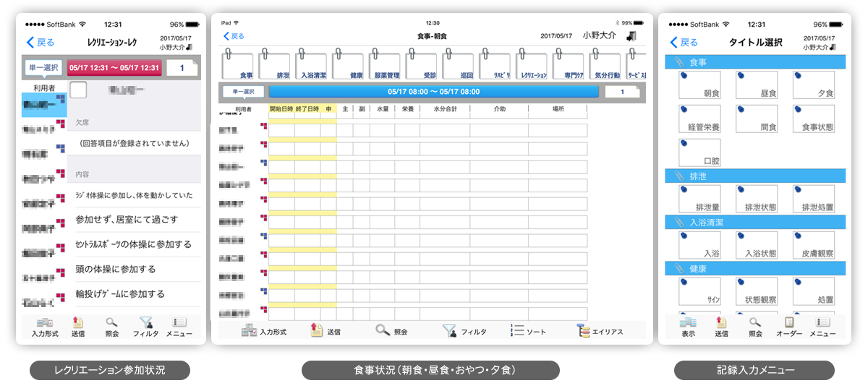Tap the blue 05/17 08:00 date range bar
The width and height of the screenshot is (868, 383).
click(433, 92)
